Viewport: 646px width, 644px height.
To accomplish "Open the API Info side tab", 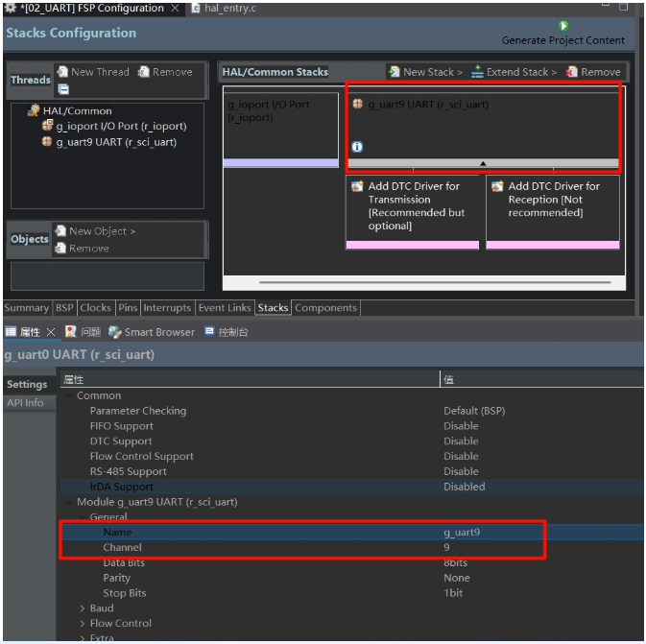I will point(25,402).
